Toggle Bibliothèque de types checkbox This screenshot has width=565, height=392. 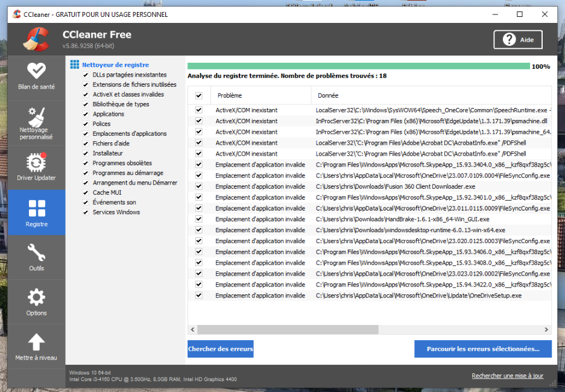86,104
